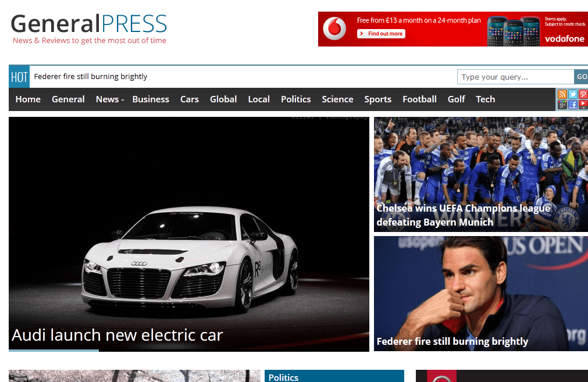The width and height of the screenshot is (588, 382).
Task: Open the RSS feed icon
Action: tap(562, 94)
